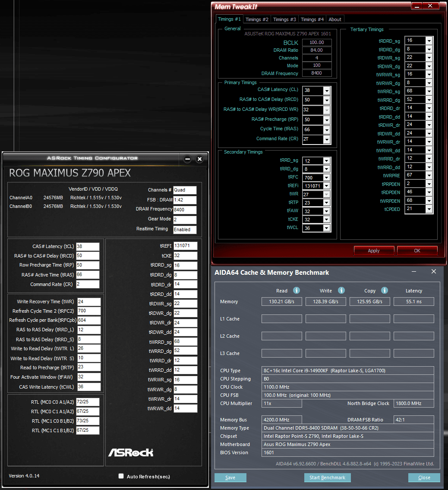Minimize the ASRock Timing Configurator window

click(x=188, y=159)
